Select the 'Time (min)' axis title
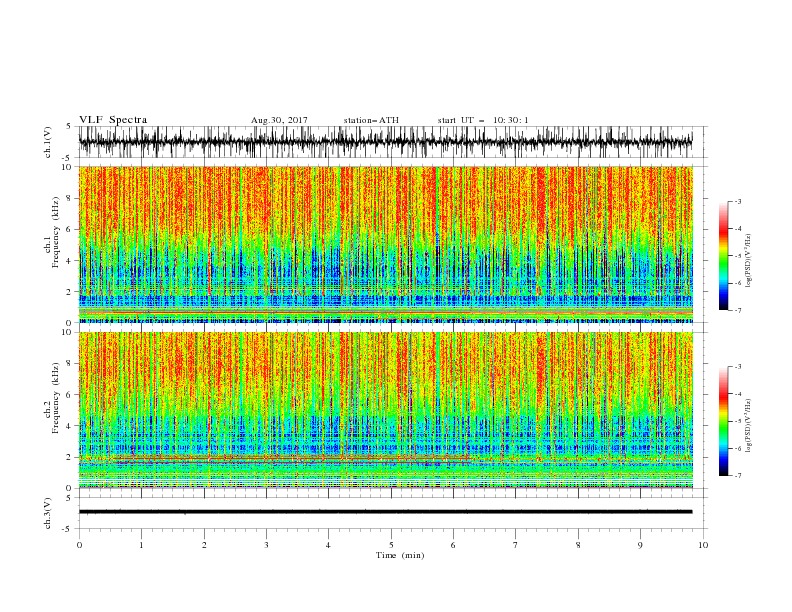This screenshot has width=792, height=612. (400, 555)
